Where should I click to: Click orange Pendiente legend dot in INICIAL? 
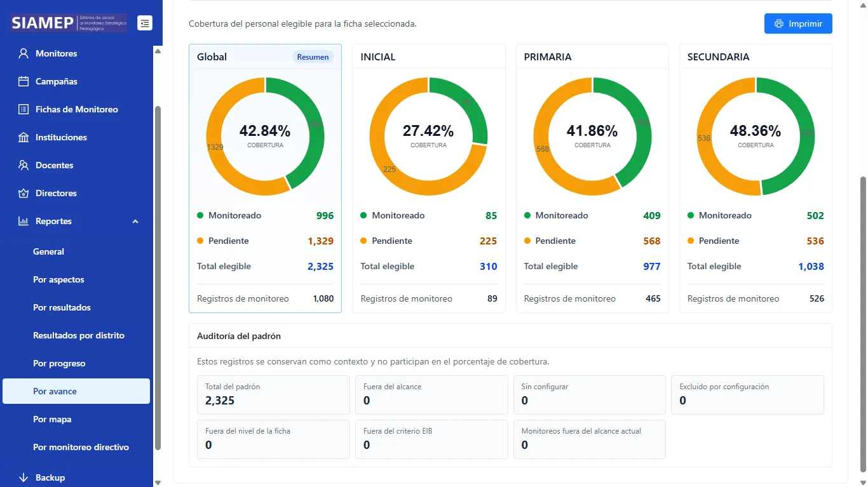(363, 241)
